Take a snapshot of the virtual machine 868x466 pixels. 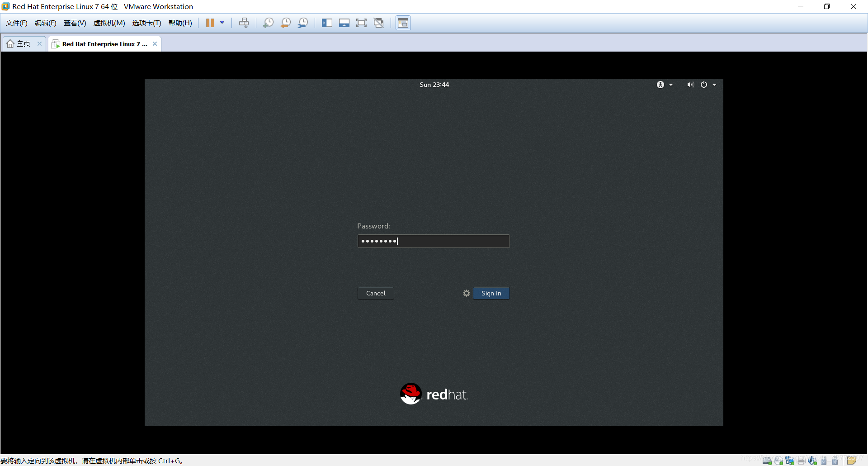click(x=268, y=23)
